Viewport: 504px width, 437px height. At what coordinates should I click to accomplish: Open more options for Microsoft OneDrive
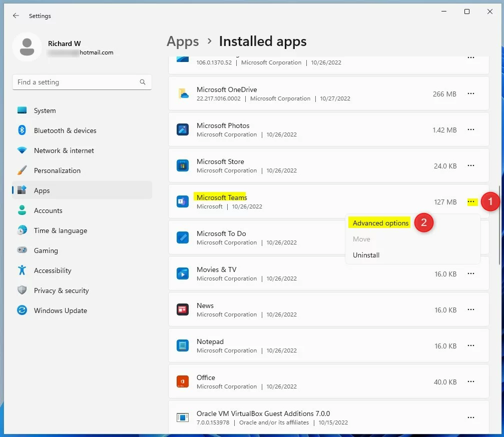coord(470,93)
